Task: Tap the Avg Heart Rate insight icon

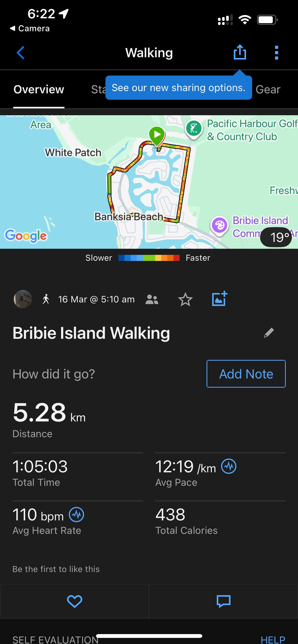Action: coord(76,515)
